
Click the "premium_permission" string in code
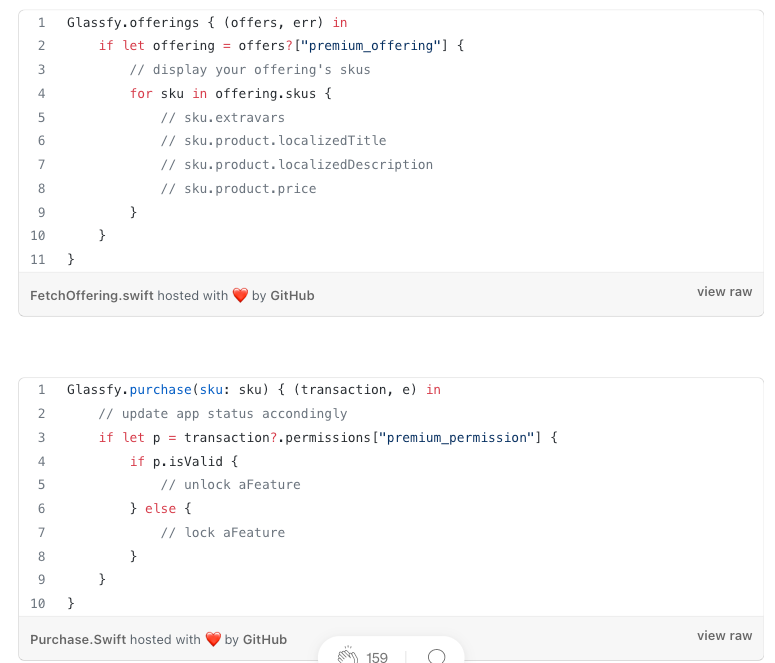tap(457, 438)
